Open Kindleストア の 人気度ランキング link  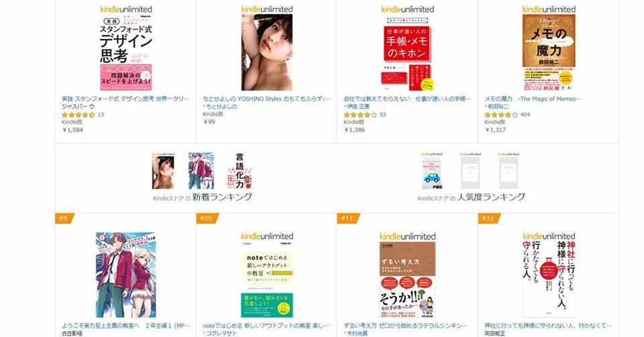point(471,197)
